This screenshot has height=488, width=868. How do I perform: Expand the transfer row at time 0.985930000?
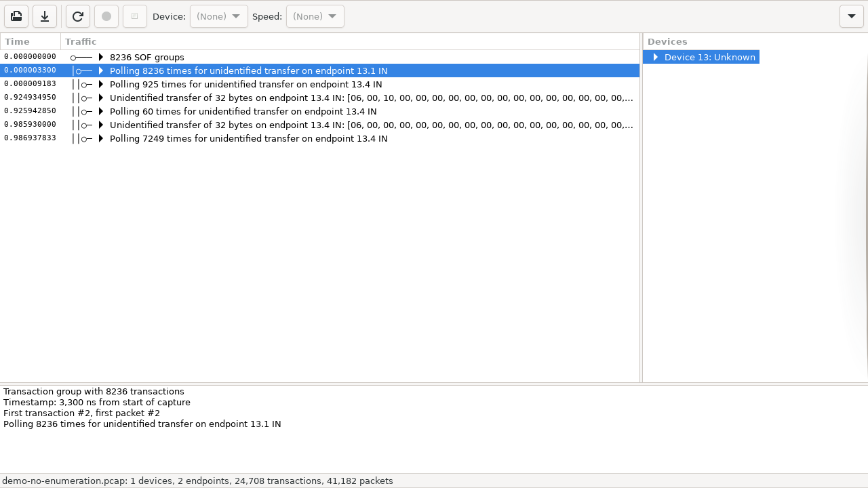[101, 125]
